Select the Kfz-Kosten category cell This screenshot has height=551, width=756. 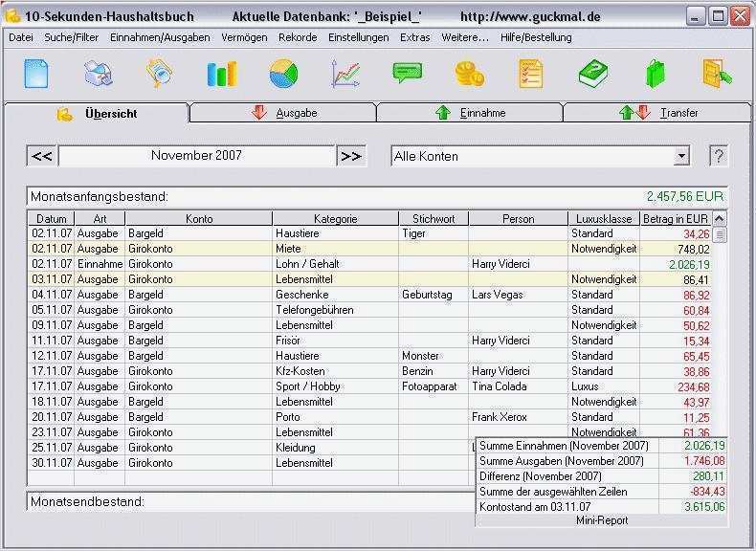pos(336,371)
